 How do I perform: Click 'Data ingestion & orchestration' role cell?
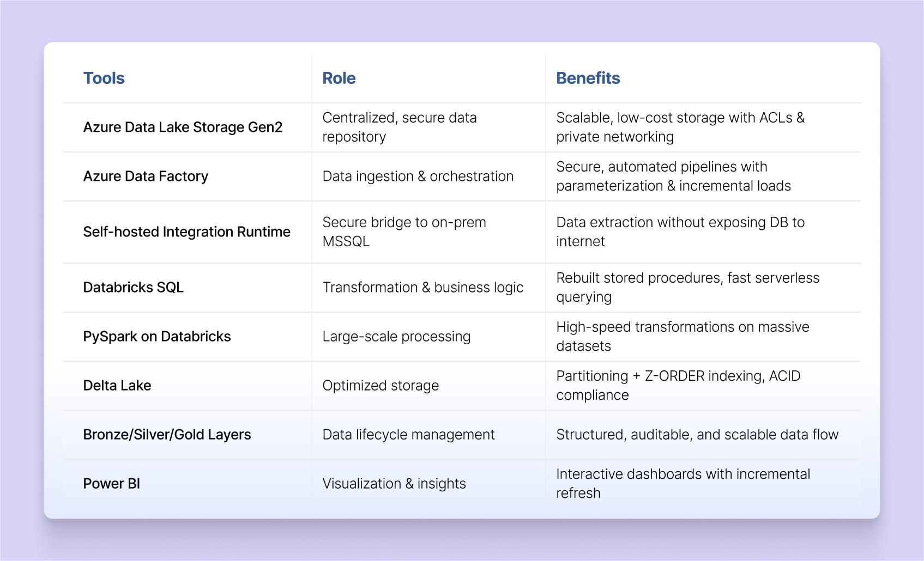[x=418, y=176]
